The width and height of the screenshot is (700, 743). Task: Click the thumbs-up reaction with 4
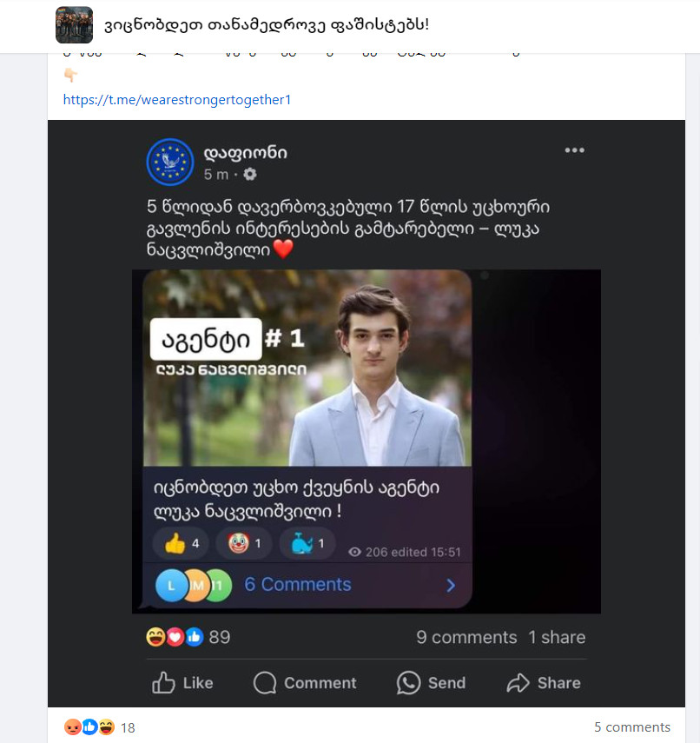point(181,544)
